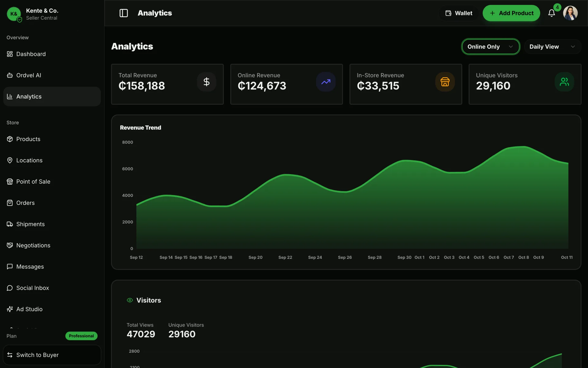The height and width of the screenshot is (368, 588).
Task: Open the user profile avatar
Action: (570, 13)
